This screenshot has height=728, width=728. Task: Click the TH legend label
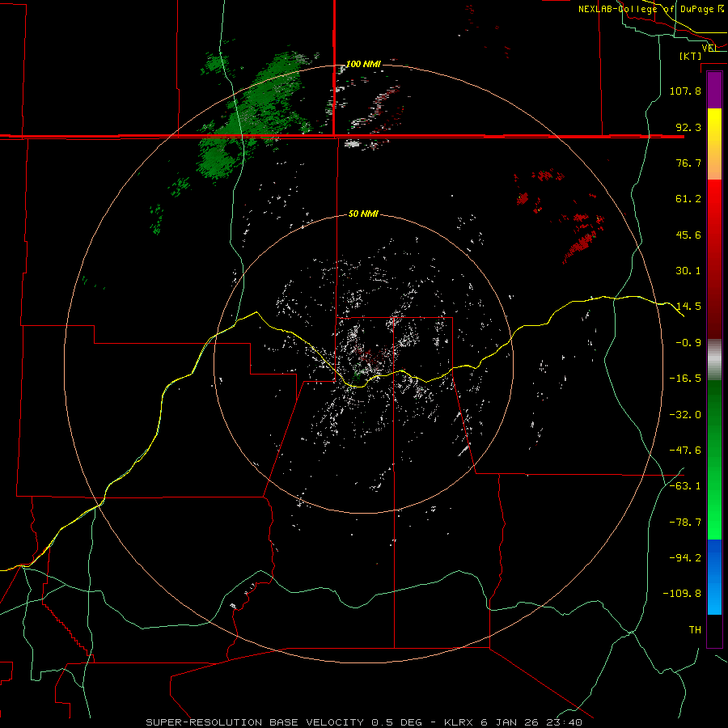[695, 630]
